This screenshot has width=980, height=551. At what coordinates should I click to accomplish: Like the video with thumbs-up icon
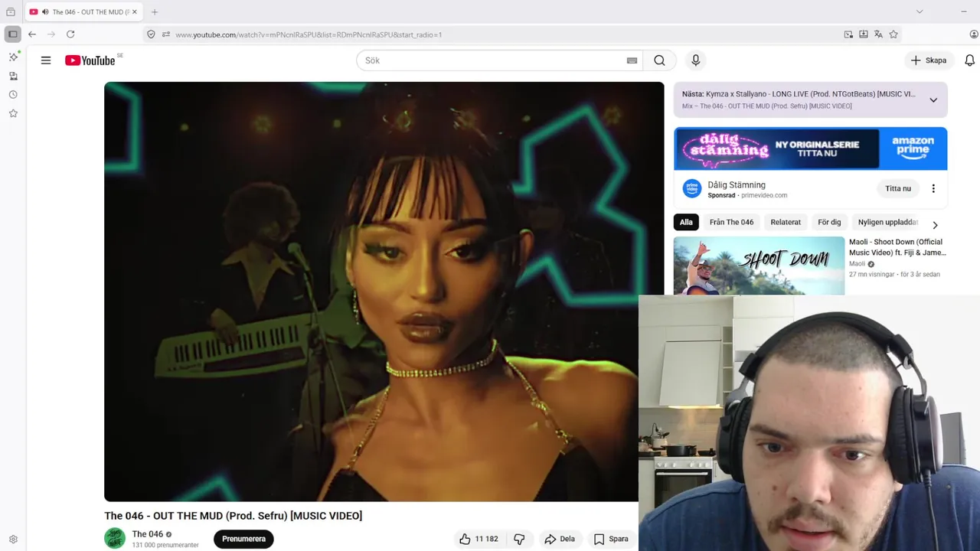479,539
